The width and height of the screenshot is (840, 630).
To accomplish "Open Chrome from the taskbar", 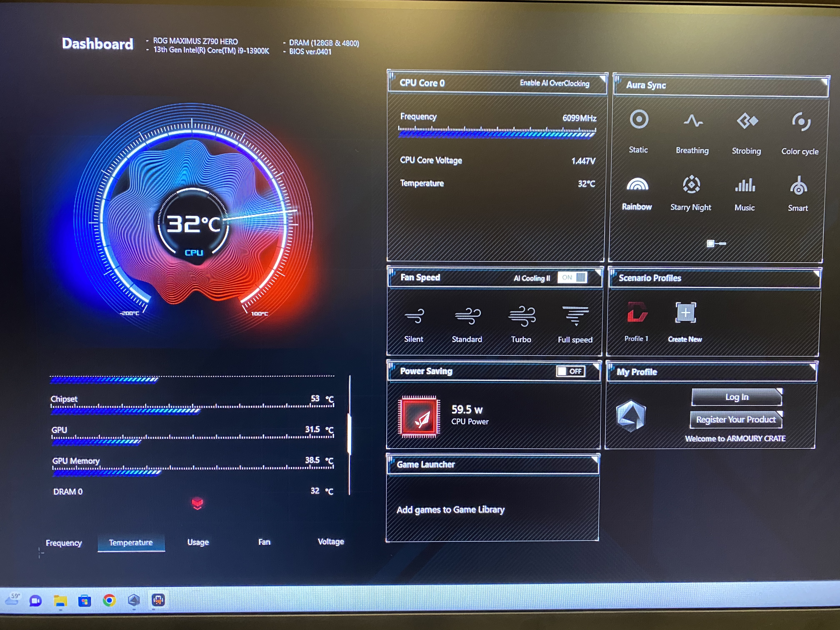I will pos(109,600).
